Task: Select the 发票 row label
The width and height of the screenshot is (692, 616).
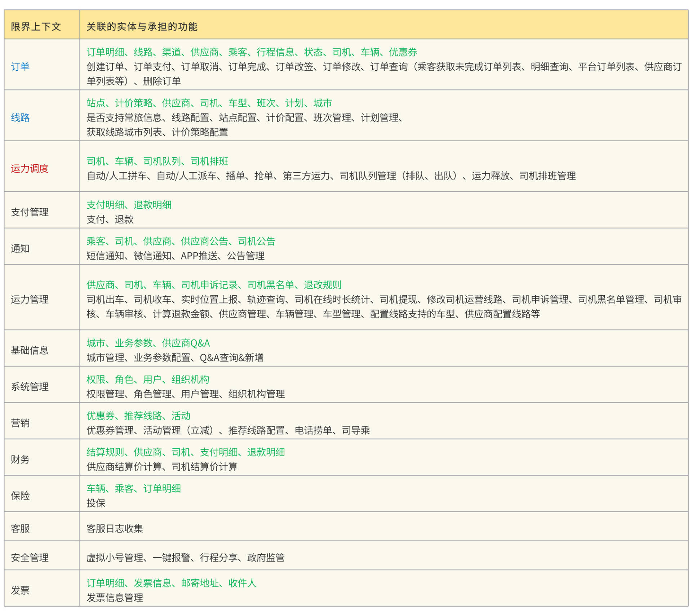Action: [x=20, y=590]
